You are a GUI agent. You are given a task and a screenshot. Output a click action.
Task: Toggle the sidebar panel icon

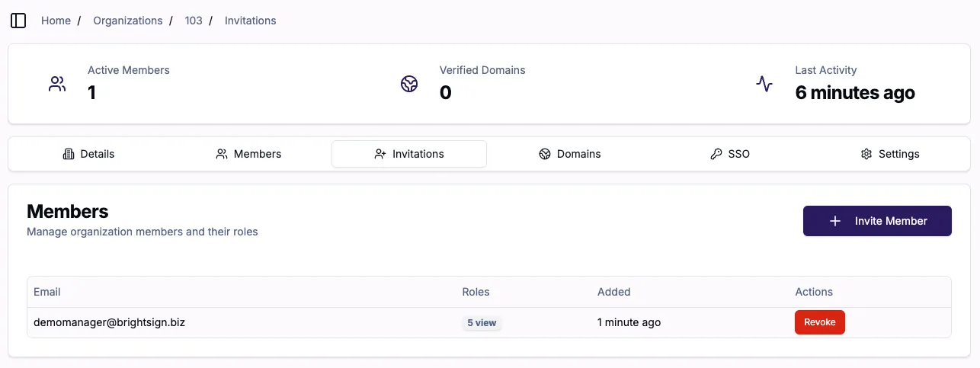point(18,21)
